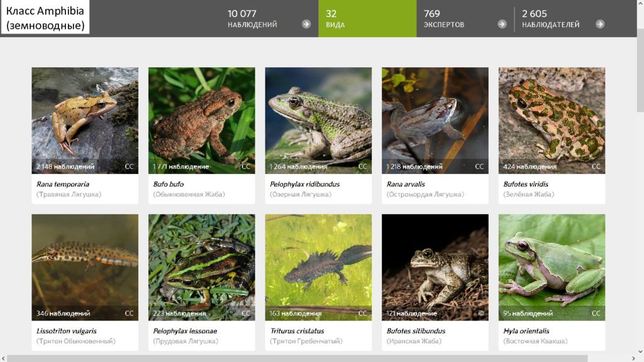Open the Pelophylax ridibundus species link
Viewport: 644px width, 362px height.
click(x=305, y=184)
